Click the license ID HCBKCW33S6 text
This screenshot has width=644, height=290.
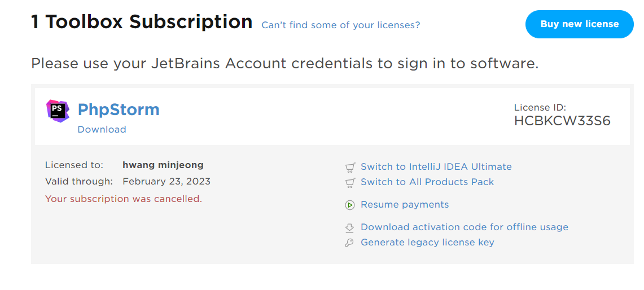(562, 121)
